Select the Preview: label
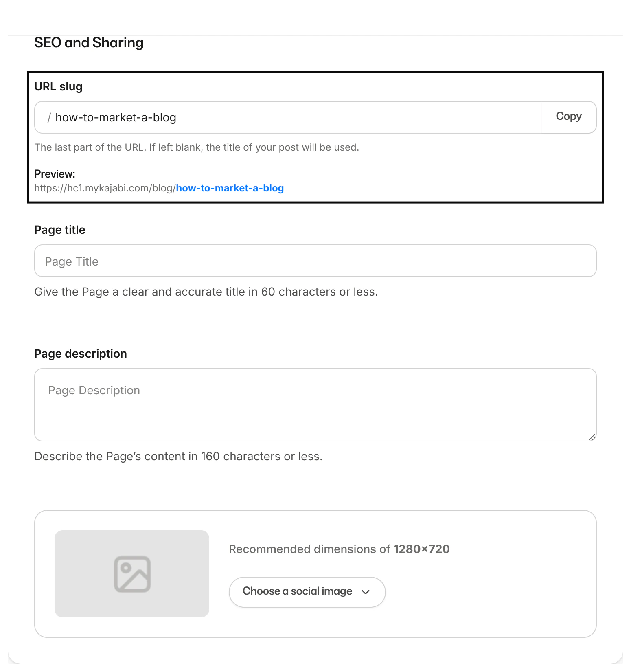Image resolution: width=631 pixels, height=672 pixels. coord(55,174)
